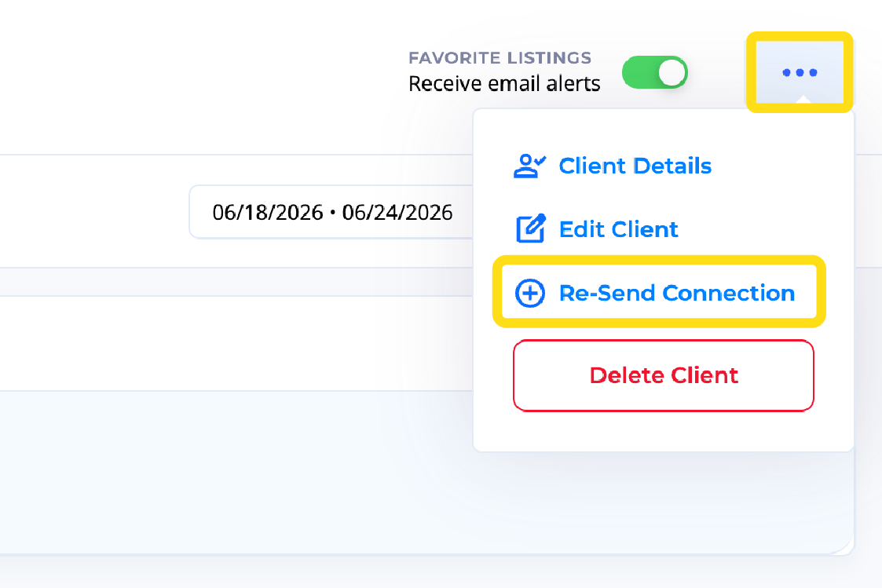Select the Client Details menu label

pyautogui.click(x=635, y=166)
